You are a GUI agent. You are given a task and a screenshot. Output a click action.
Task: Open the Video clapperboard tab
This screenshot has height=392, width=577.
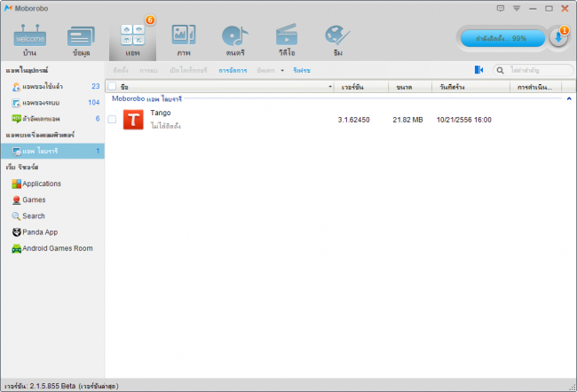287,35
